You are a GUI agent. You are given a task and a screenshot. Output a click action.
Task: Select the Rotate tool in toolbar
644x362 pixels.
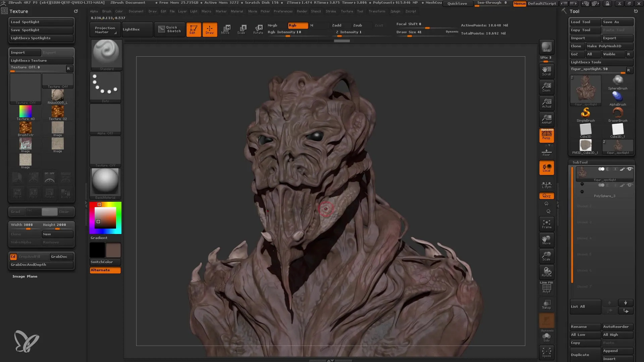click(x=257, y=29)
